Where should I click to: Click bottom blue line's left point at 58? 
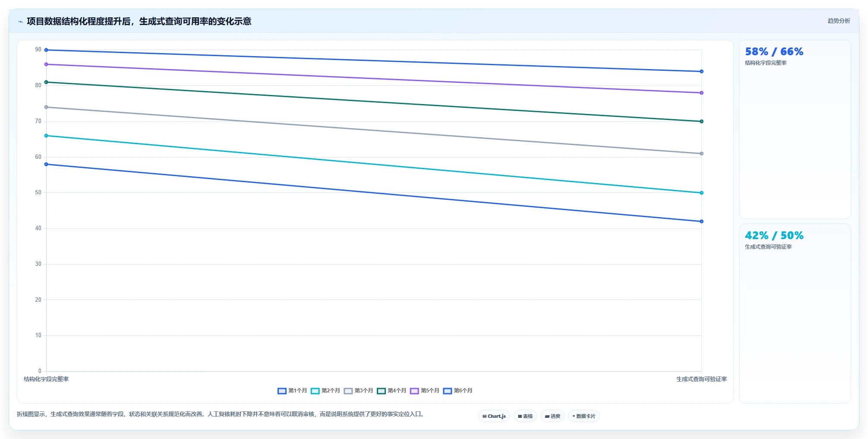pyautogui.click(x=46, y=164)
